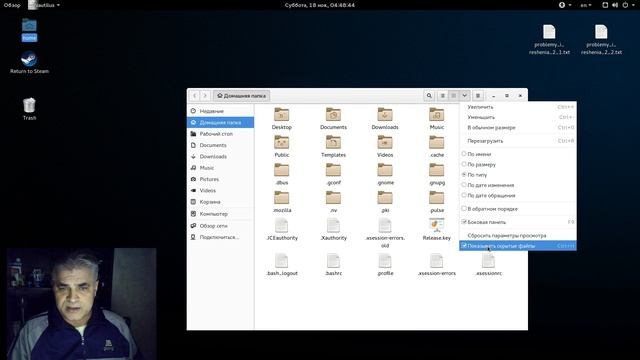640x360 pixels.
Task: Select the .bashrc file
Action: 333,265
